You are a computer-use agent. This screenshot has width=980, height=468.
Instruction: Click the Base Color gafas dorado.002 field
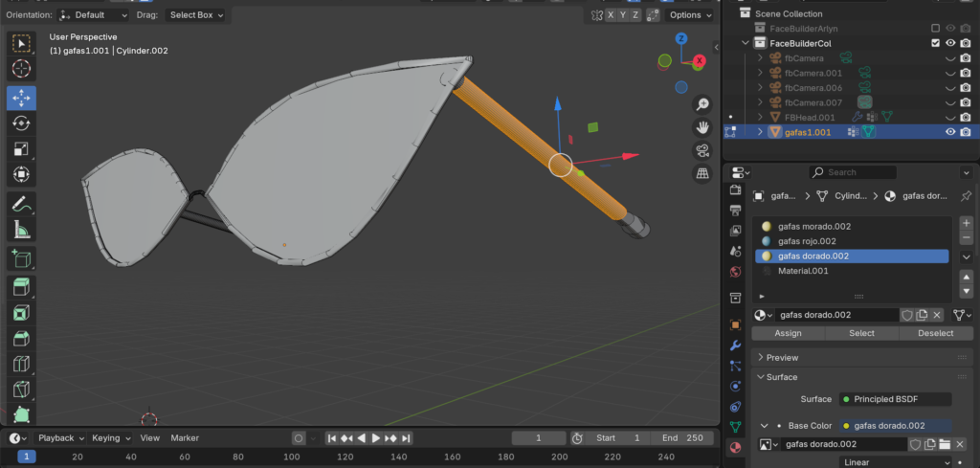click(895, 426)
